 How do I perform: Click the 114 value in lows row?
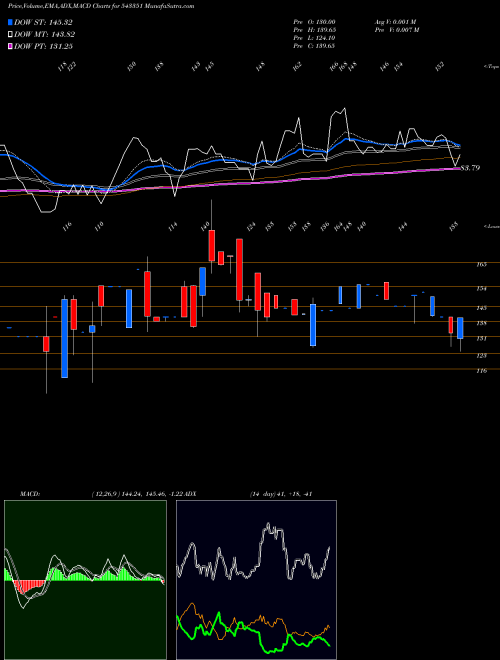pos(173,227)
